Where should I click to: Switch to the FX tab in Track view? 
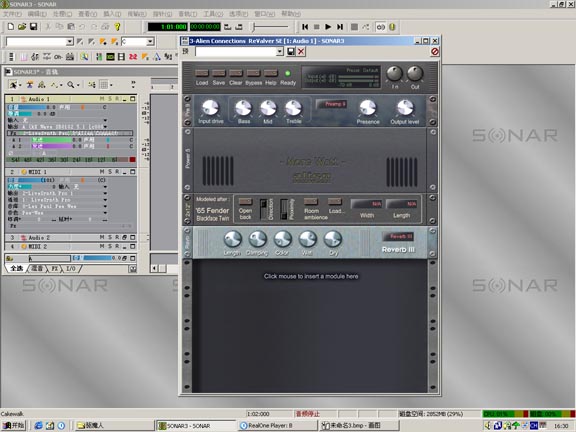tap(54, 269)
